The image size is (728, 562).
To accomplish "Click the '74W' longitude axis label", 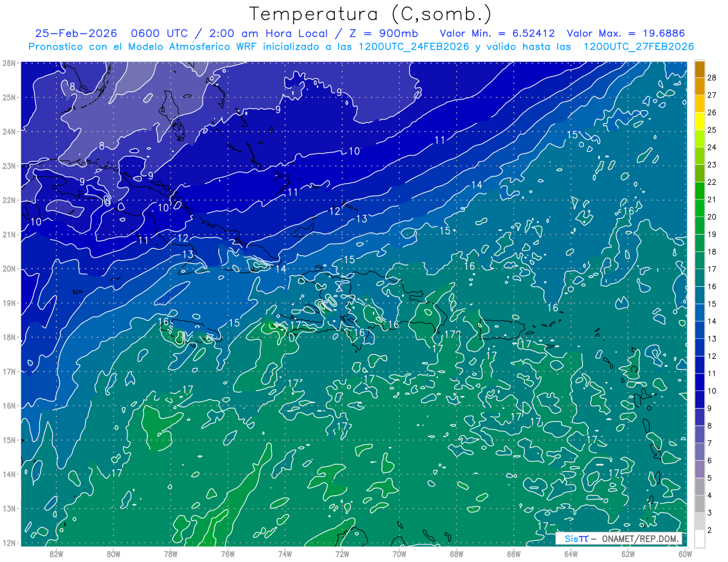I will pos(285,554).
